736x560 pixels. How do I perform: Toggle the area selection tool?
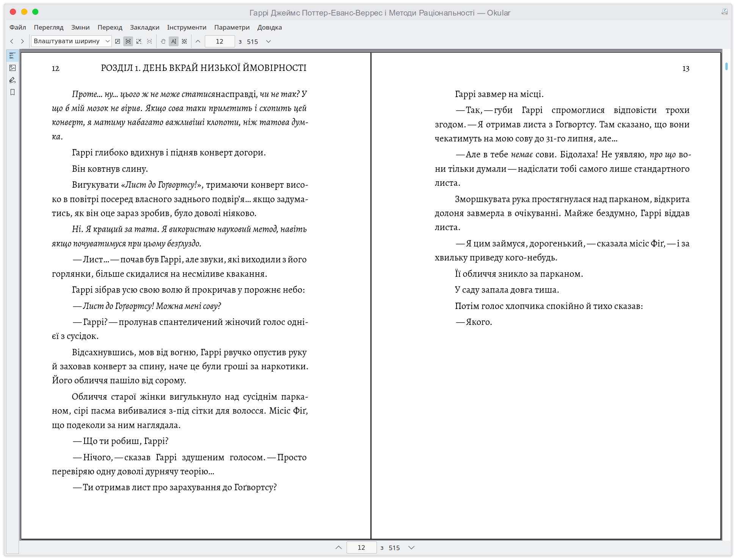[184, 41]
